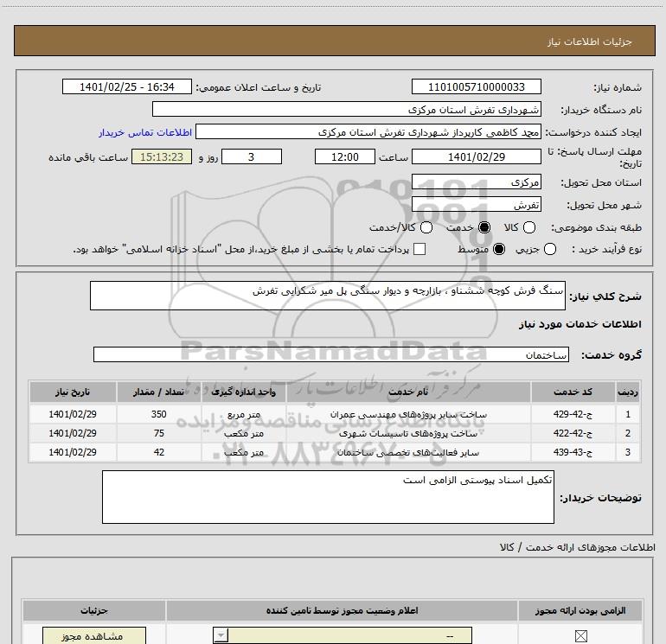Click the ردیف column header
Image resolution: width=666 pixels, height=644 pixels.
[628, 392]
